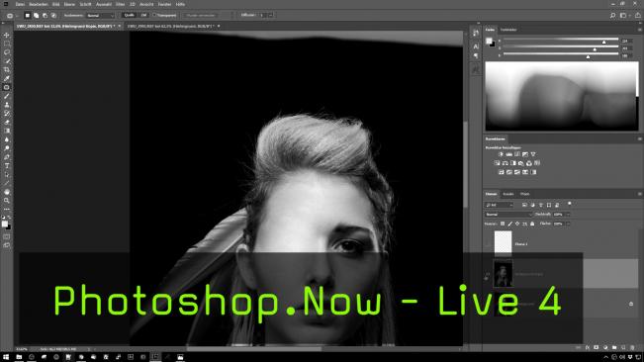The height and width of the screenshot is (362, 644).
Task: Open the Ebene menu
Action: click(69, 4)
